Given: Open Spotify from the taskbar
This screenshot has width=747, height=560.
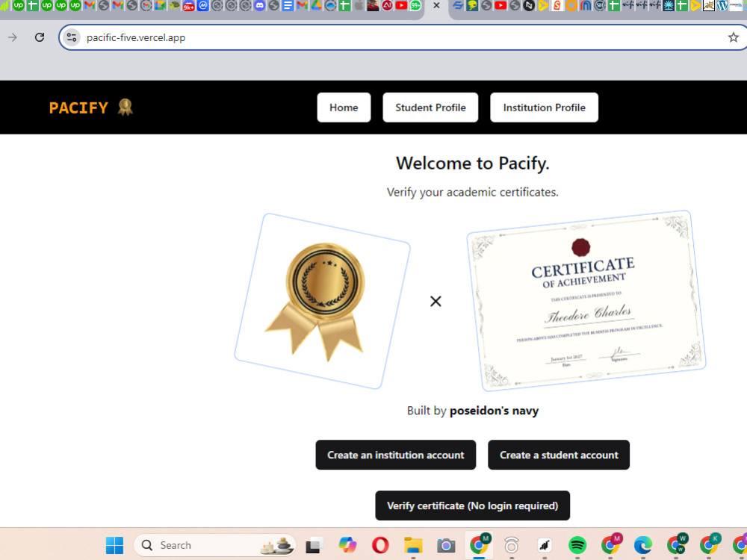Looking at the screenshot, I should (x=577, y=545).
